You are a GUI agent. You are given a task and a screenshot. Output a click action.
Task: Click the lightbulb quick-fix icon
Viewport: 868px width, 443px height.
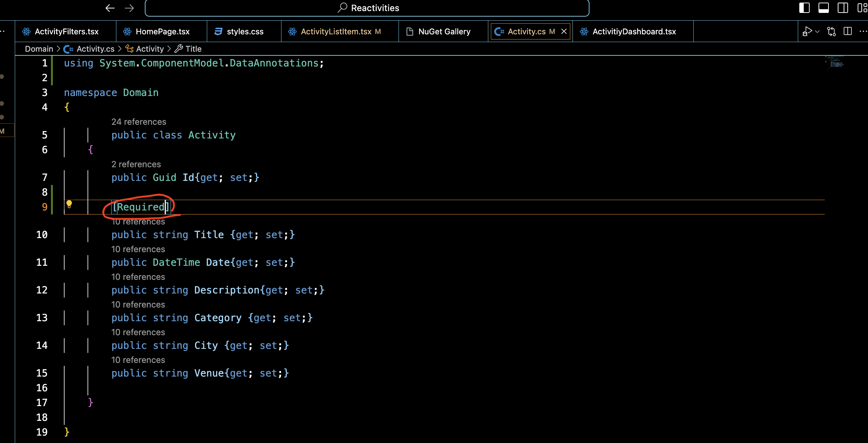coord(69,204)
